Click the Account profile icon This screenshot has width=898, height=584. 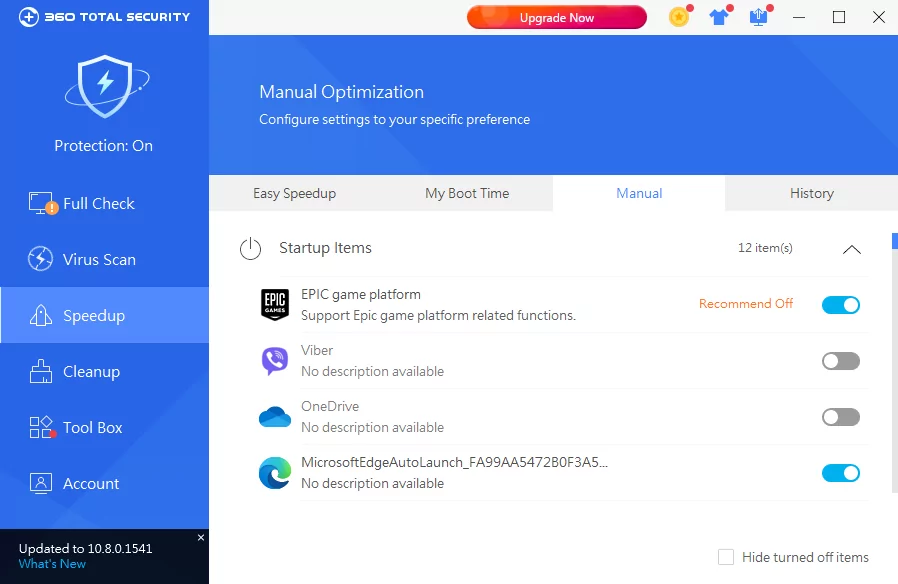[x=41, y=483]
